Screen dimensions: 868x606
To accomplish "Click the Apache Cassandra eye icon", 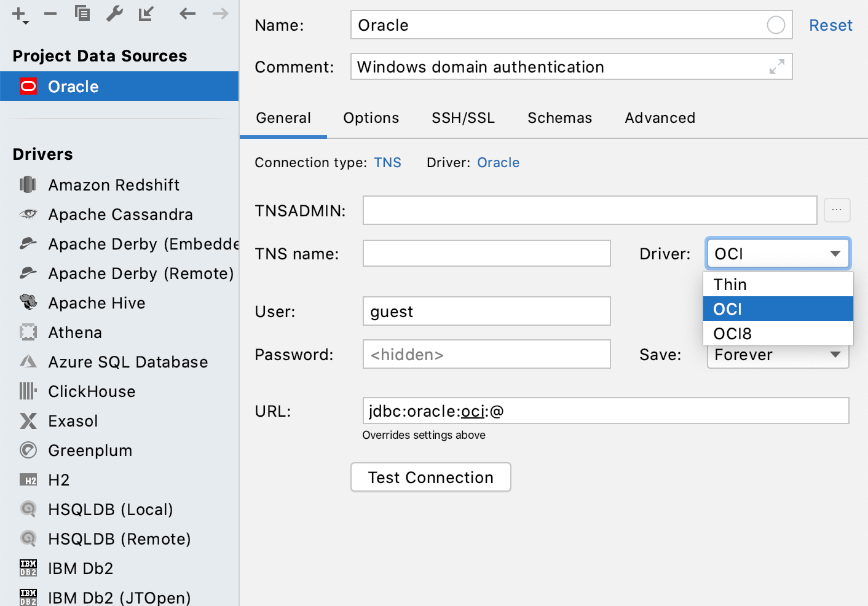I will pos(28,214).
